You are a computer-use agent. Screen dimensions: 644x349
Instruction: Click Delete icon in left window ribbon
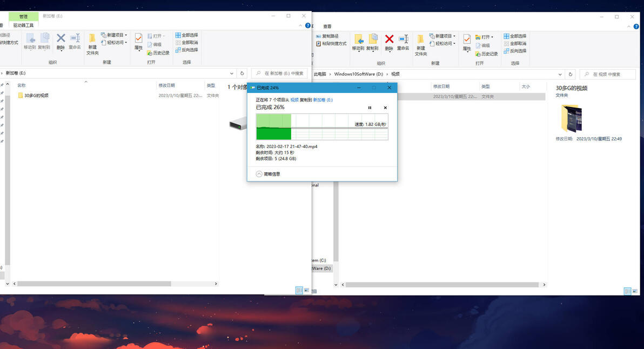[x=61, y=42]
